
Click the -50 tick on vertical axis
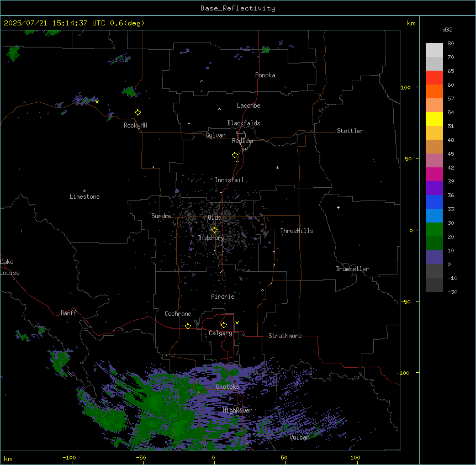click(405, 302)
